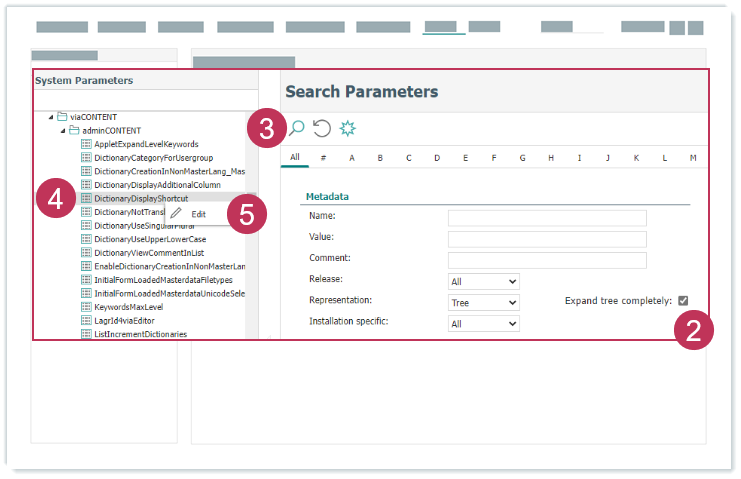Open the Installation specific dropdown
741x479 pixels.
[484, 324]
